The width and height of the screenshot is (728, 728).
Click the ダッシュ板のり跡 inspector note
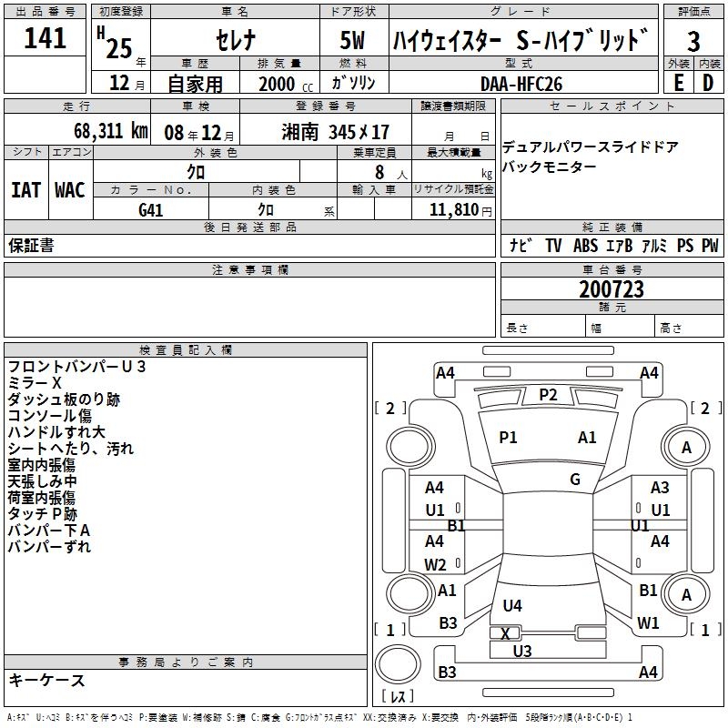point(63,399)
